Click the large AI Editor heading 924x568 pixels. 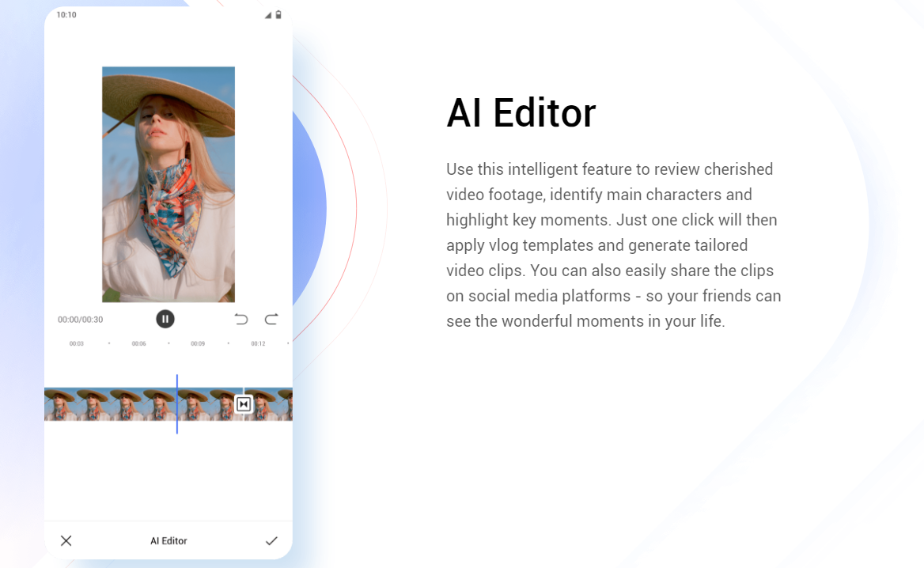tap(521, 113)
